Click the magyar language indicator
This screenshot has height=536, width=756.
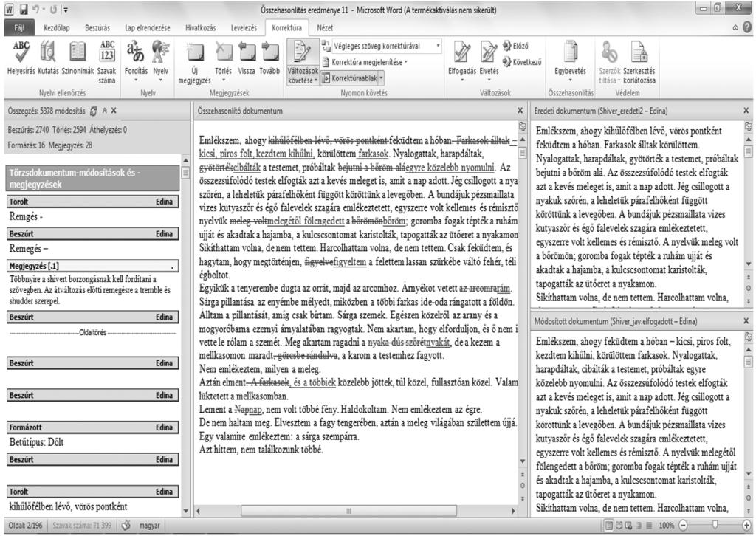pos(149,526)
